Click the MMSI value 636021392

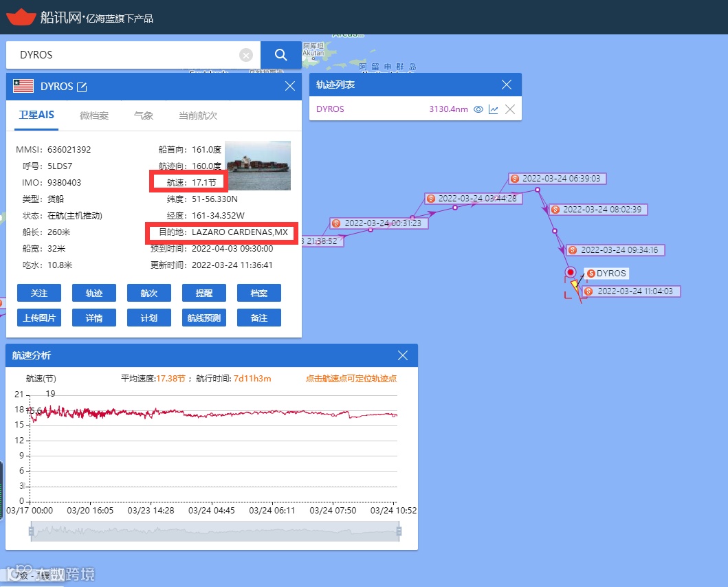click(x=69, y=150)
